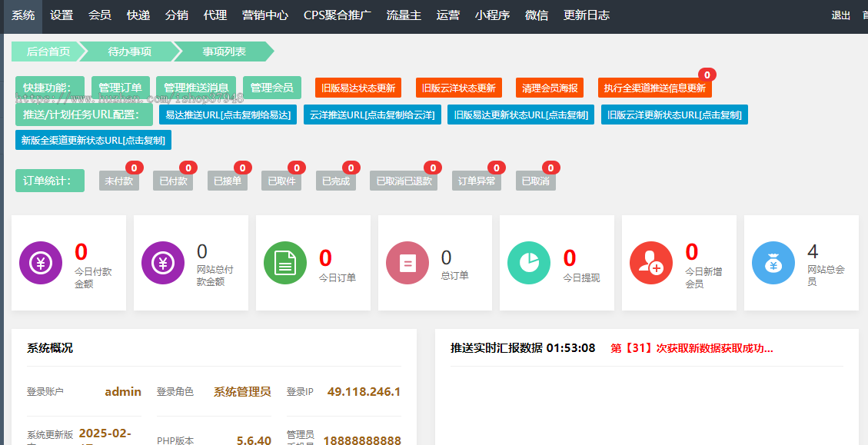868x445 pixels.
Task: Filter orders by 已付款
Action: [173, 181]
